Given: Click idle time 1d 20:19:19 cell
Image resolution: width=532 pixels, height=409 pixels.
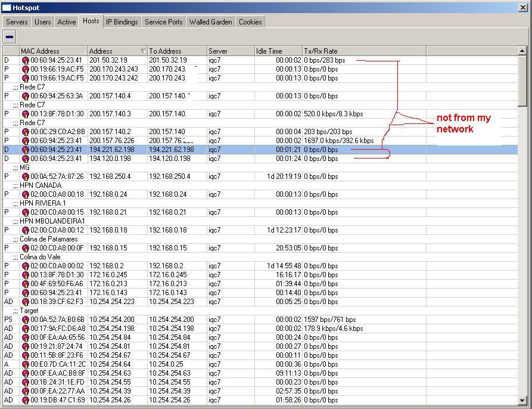Looking at the screenshot, I should (278, 176).
